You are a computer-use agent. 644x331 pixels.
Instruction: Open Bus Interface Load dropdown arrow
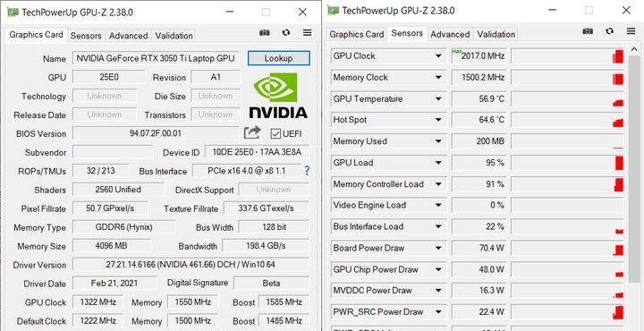pyautogui.click(x=438, y=226)
